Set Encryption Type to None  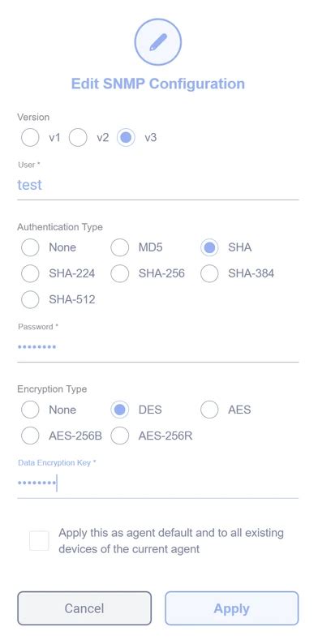pos(30,410)
